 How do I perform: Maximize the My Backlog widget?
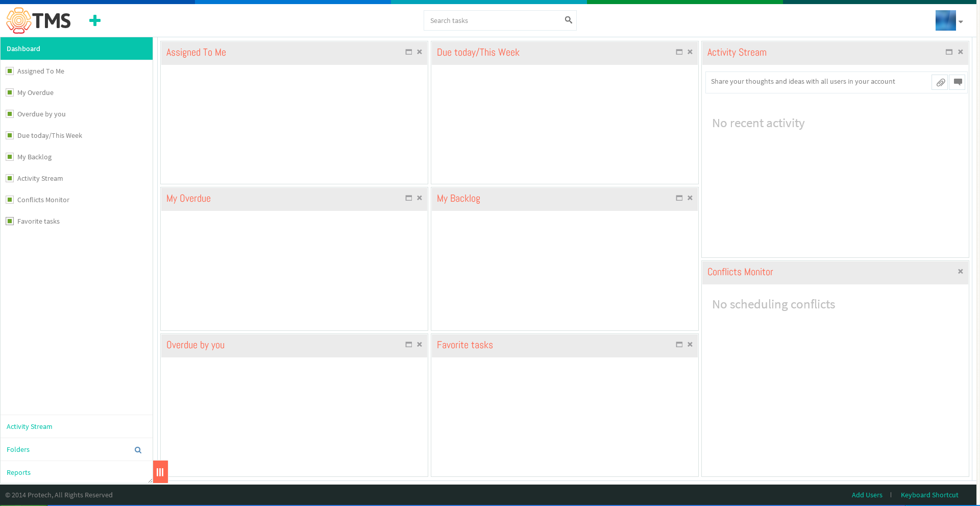click(679, 198)
